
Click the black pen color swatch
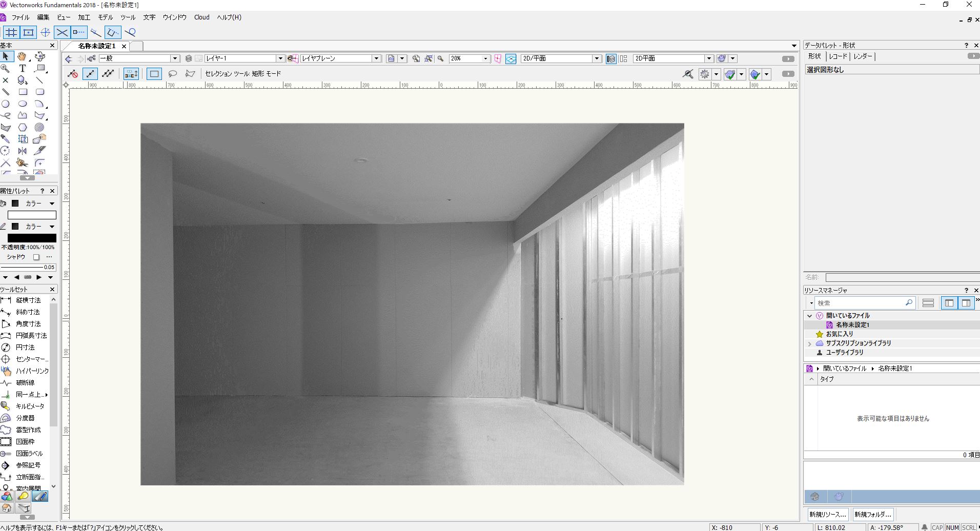[x=32, y=238]
